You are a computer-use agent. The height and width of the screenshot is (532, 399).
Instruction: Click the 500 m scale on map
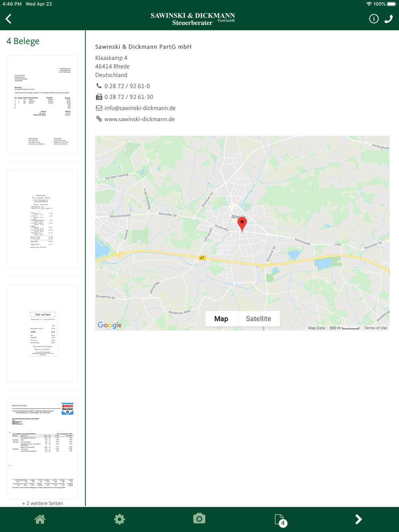[x=344, y=328]
